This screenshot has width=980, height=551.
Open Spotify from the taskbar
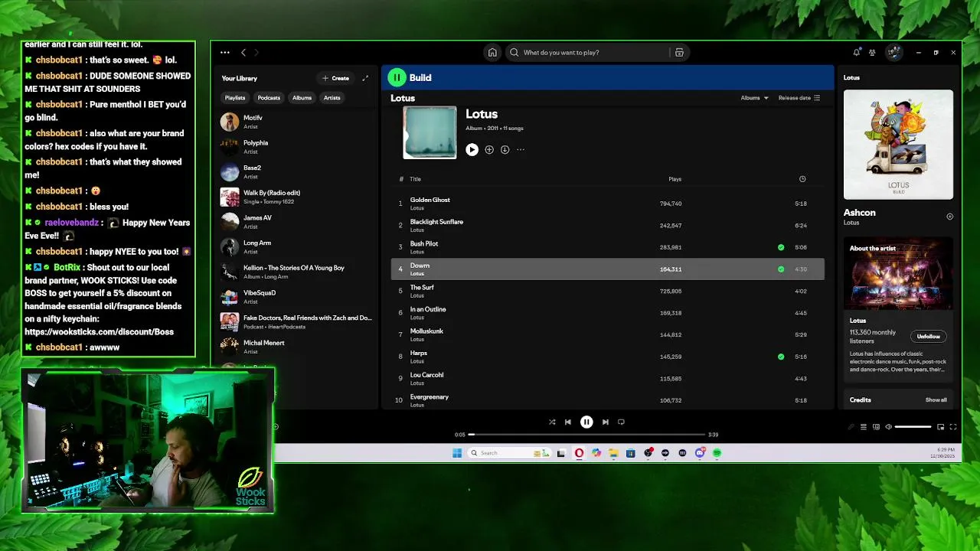pos(717,453)
